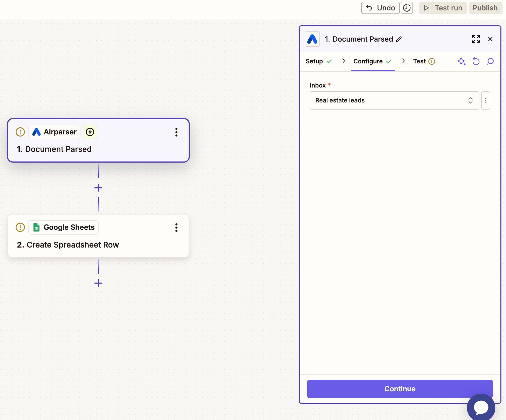Switch to the Configure tab
The width and height of the screenshot is (506, 420).
(x=373, y=61)
